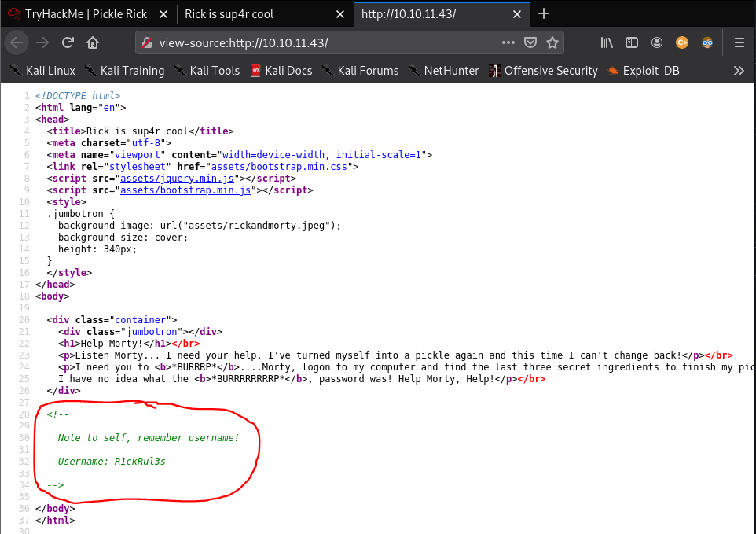Close the TryHackMe Pickle Rick tab
The image size is (756, 534).
[163, 14]
